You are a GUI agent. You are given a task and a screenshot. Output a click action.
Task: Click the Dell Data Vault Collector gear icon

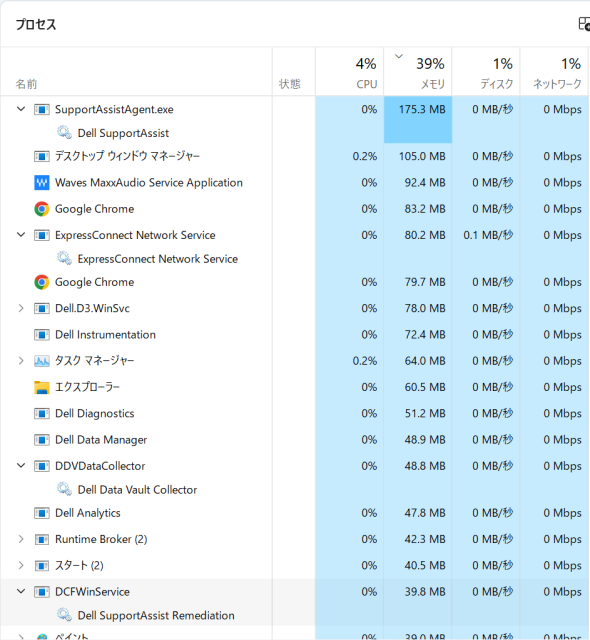pos(64,489)
